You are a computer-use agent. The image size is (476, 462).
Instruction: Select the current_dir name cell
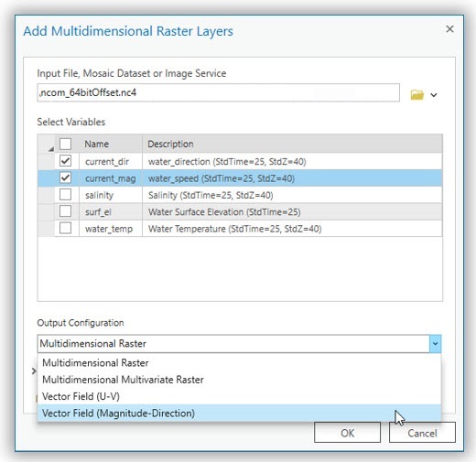[x=111, y=161]
